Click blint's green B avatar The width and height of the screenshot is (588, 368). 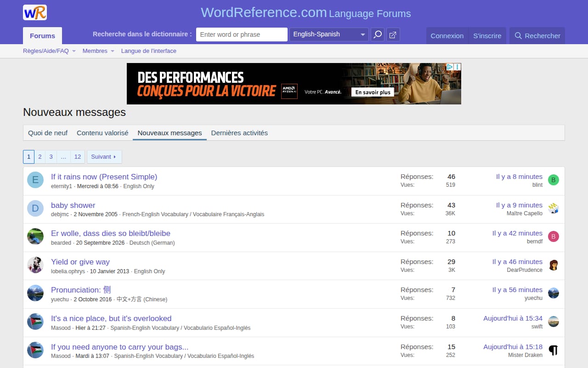click(x=554, y=180)
